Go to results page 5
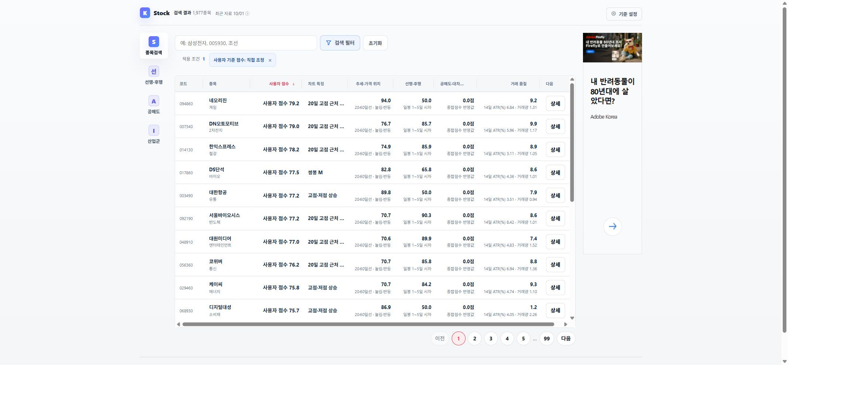The height and width of the screenshot is (405, 868). pos(523,339)
